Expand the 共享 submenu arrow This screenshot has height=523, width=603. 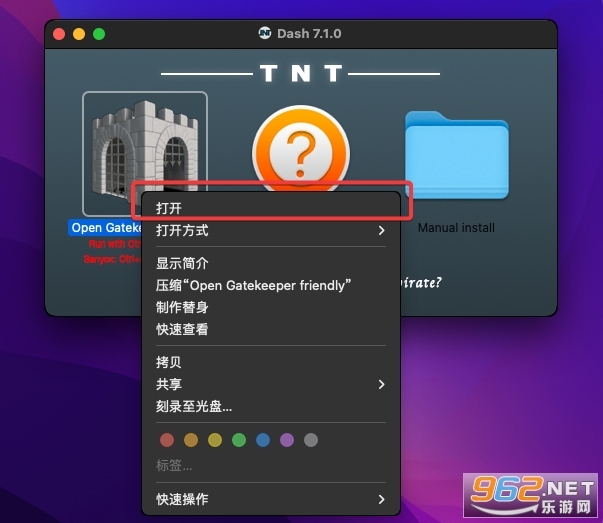point(381,384)
